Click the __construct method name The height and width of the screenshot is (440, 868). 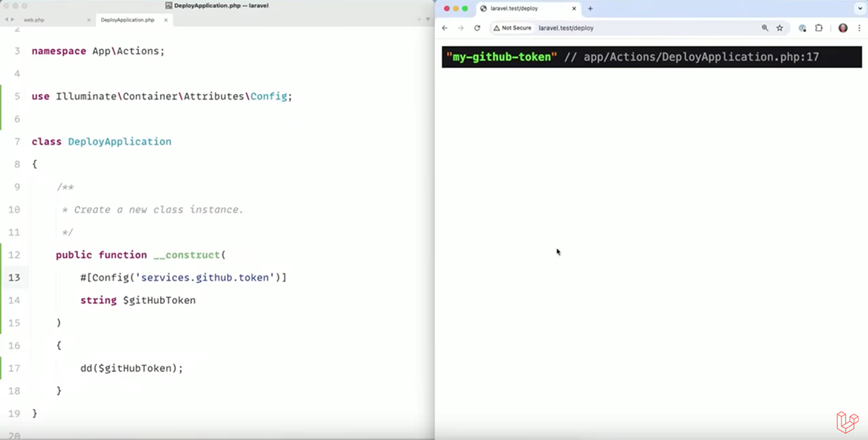click(x=186, y=255)
